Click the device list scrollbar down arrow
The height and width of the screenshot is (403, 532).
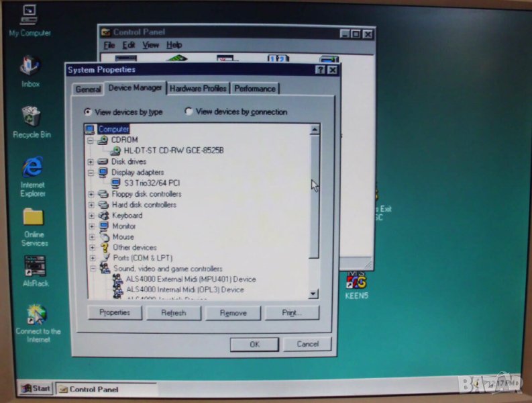pos(313,294)
